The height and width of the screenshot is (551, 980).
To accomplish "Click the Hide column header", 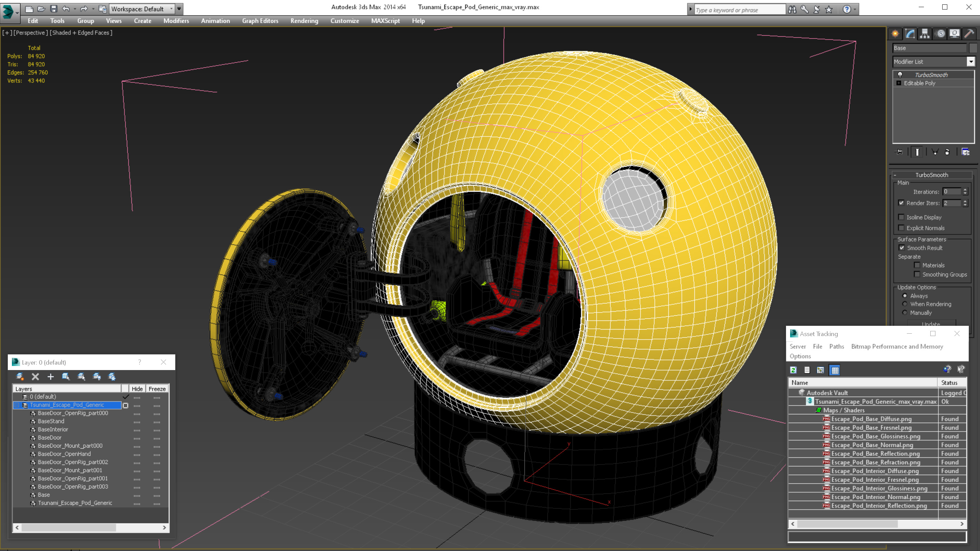I will point(137,389).
